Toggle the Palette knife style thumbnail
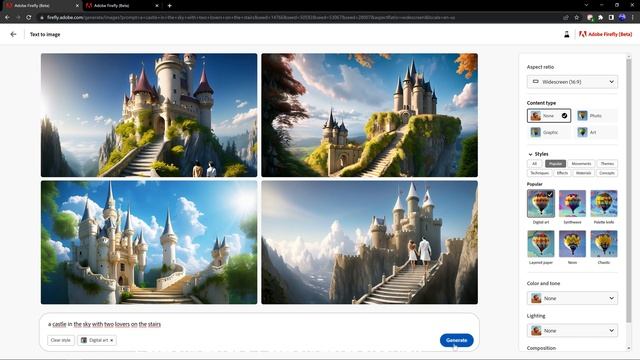The image size is (640, 360). (604, 203)
